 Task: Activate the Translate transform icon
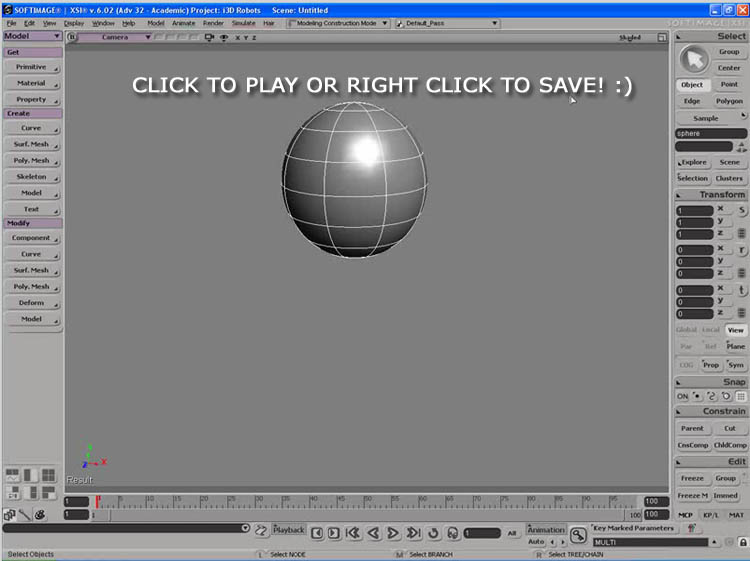[742, 290]
